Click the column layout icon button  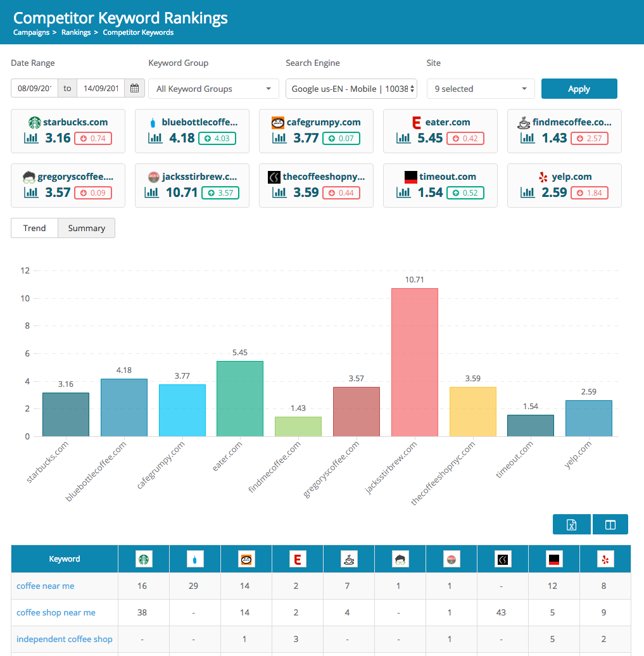coord(610,525)
